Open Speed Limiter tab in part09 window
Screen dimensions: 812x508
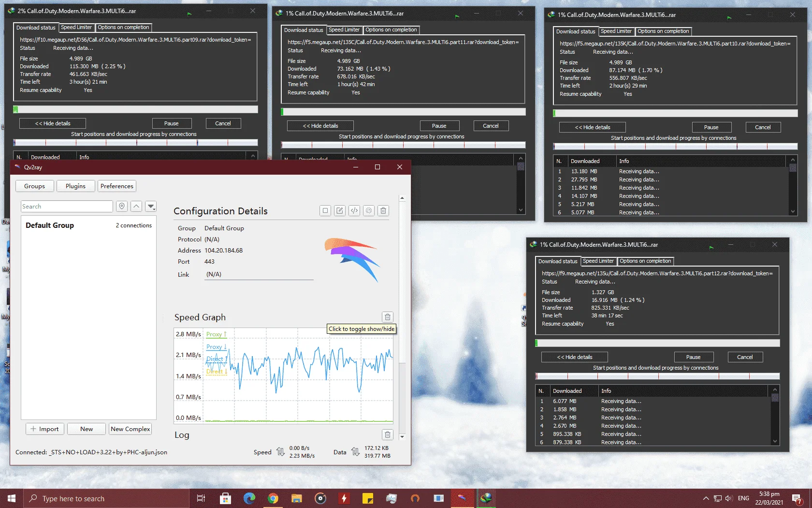pyautogui.click(x=76, y=28)
